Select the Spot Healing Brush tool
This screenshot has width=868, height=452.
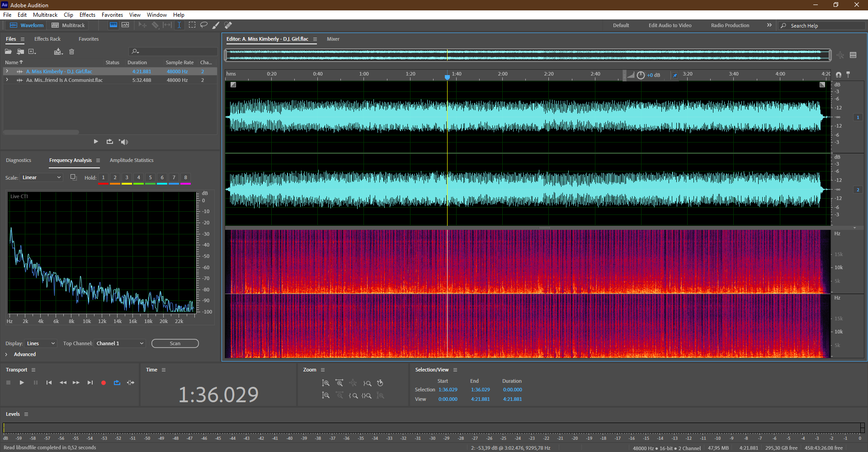tap(228, 25)
